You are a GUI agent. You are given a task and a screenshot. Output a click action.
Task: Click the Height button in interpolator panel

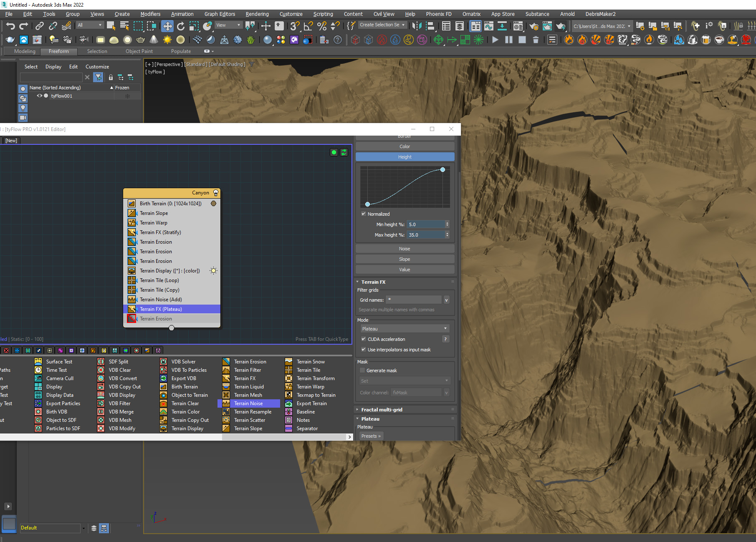pos(405,157)
